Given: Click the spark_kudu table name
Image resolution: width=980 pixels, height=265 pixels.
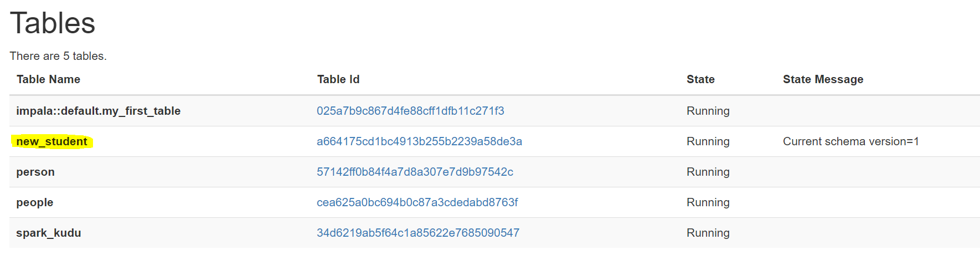Looking at the screenshot, I should (x=49, y=233).
